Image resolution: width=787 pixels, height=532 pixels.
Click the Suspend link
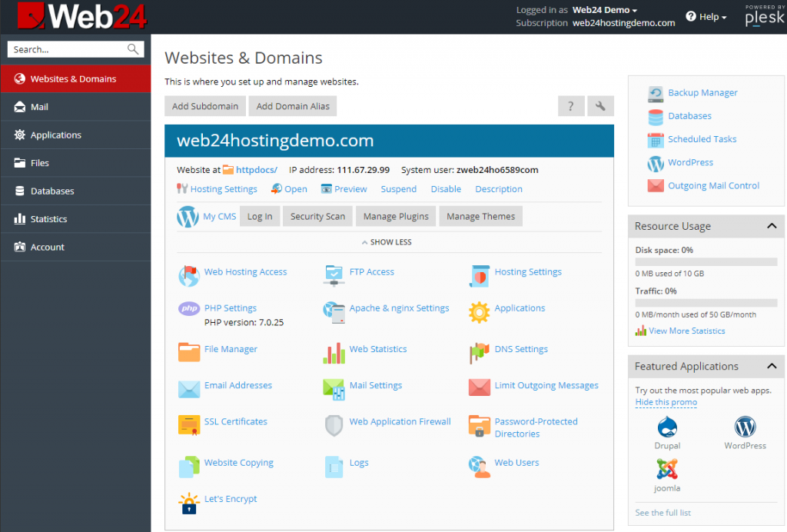[399, 188]
